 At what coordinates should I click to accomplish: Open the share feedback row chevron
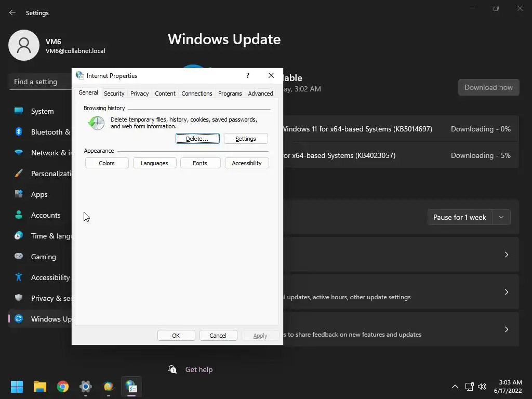(x=506, y=329)
